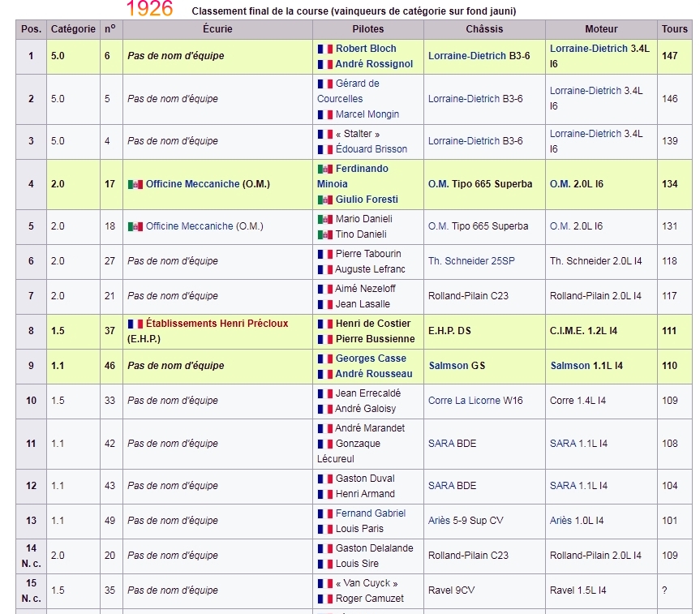Open O.M. 2.0L I6 engine link row 5

click(560, 226)
